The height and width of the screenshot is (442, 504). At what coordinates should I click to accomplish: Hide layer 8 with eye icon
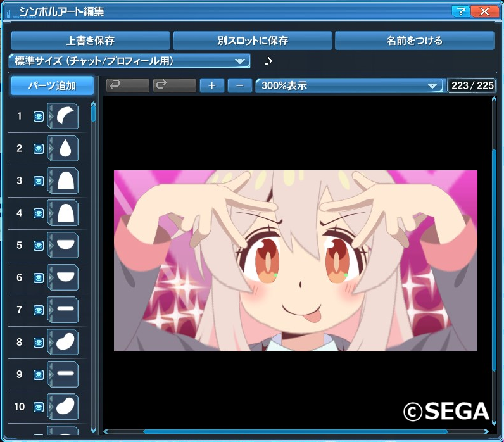click(x=39, y=343)
